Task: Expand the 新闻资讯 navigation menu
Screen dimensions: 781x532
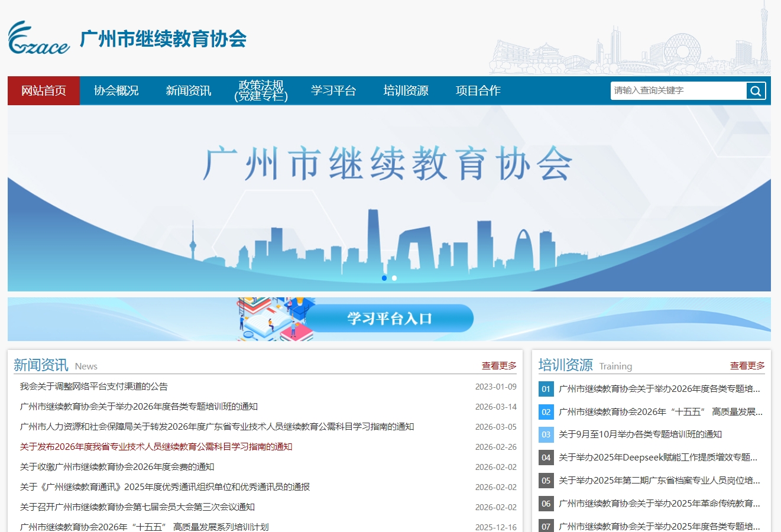Action: 188,91
